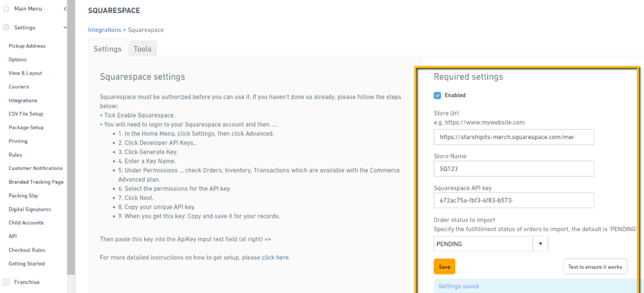644x293 pixels.
Task: Open Digital Signatures
Action: click(x=30, y=209)
